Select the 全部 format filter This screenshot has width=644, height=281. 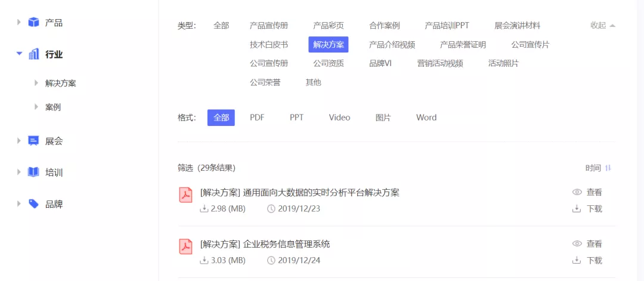coord(221,118)
